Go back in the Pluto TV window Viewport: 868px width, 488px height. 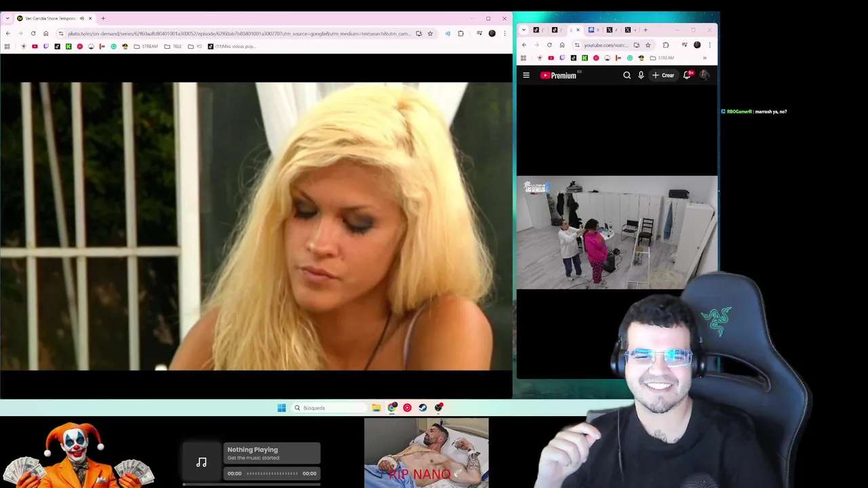pyautogui.click(x=8, y=33)
